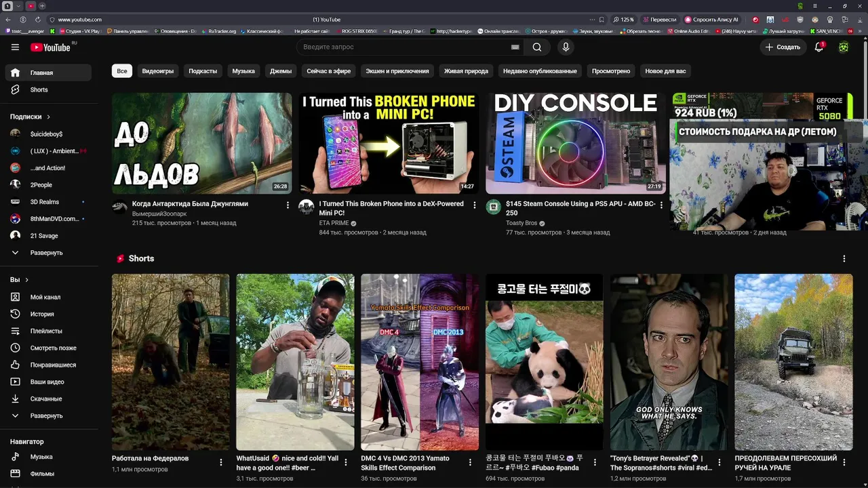868x488 pixels.
Task: Click the Создать button
Action: (x=783, y=47)
